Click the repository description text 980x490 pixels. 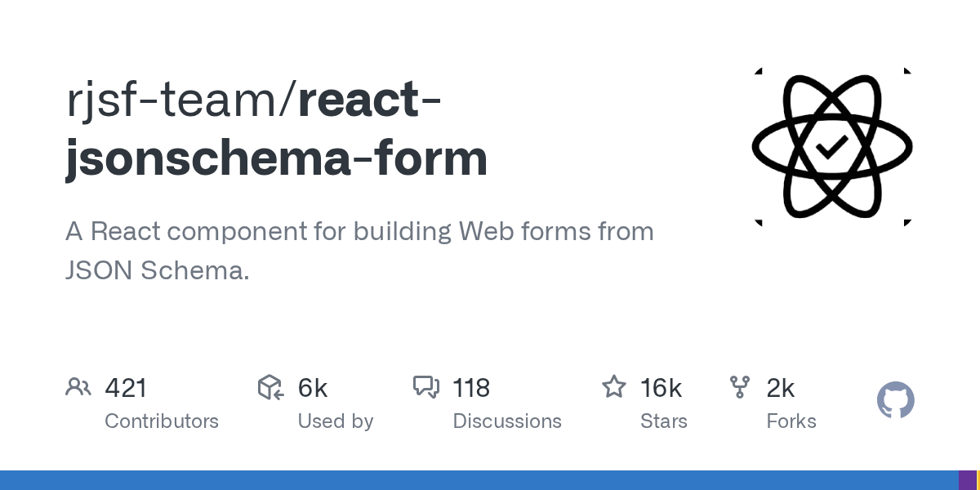(359, 251)
